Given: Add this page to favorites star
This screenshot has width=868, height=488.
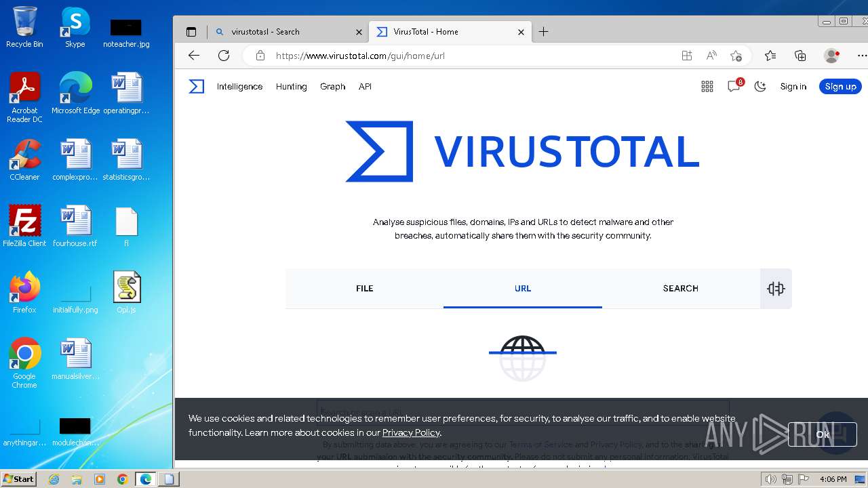Looking at the screenshot, I should (736, 56).
